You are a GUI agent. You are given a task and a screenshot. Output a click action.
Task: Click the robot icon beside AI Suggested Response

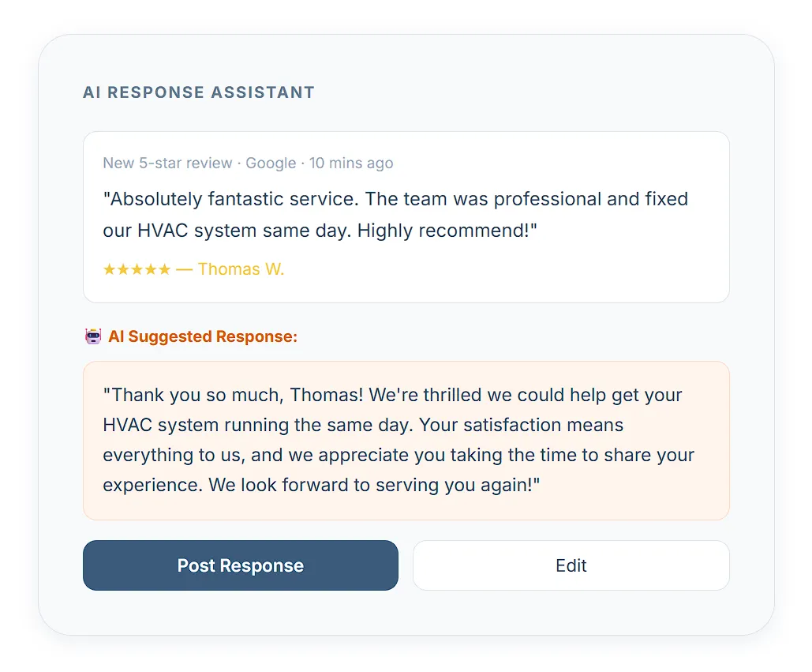point(93,336)
